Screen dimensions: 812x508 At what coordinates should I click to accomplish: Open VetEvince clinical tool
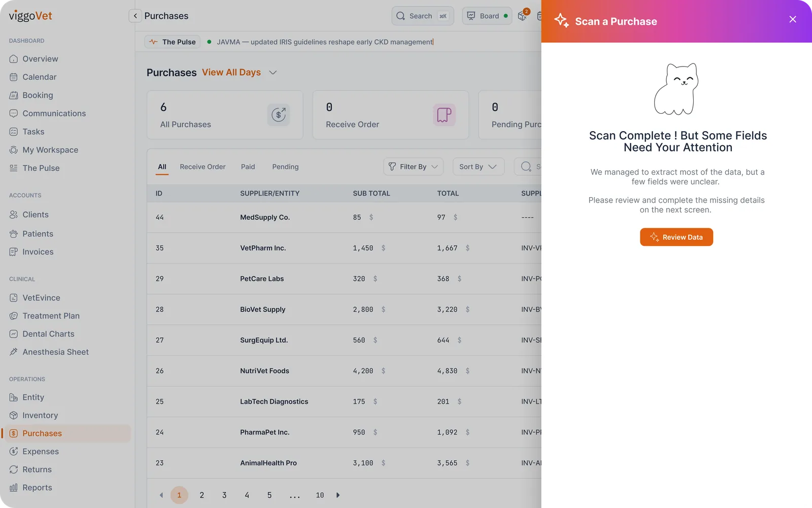coord(35,298)
